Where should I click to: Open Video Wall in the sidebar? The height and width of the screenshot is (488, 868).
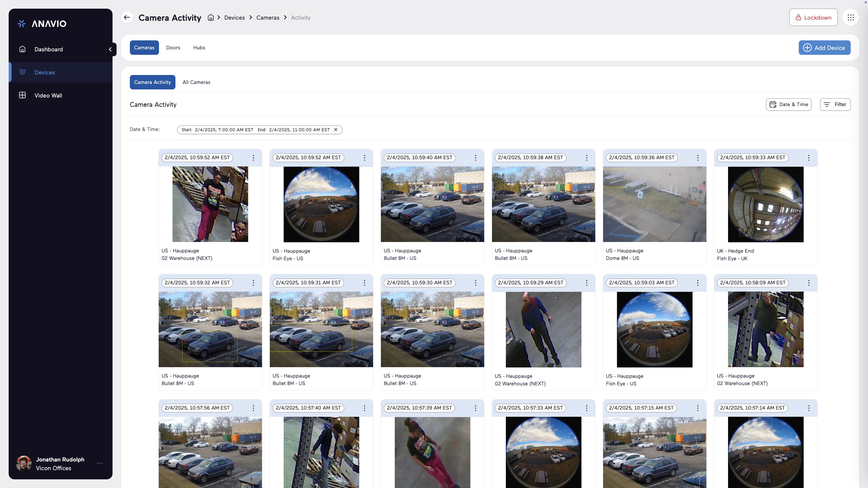48,96
